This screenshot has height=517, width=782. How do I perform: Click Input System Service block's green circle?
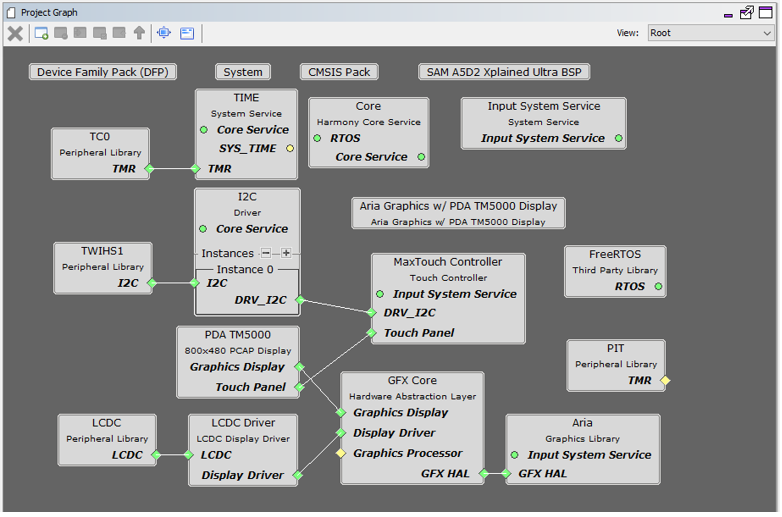tap(619, 138)
